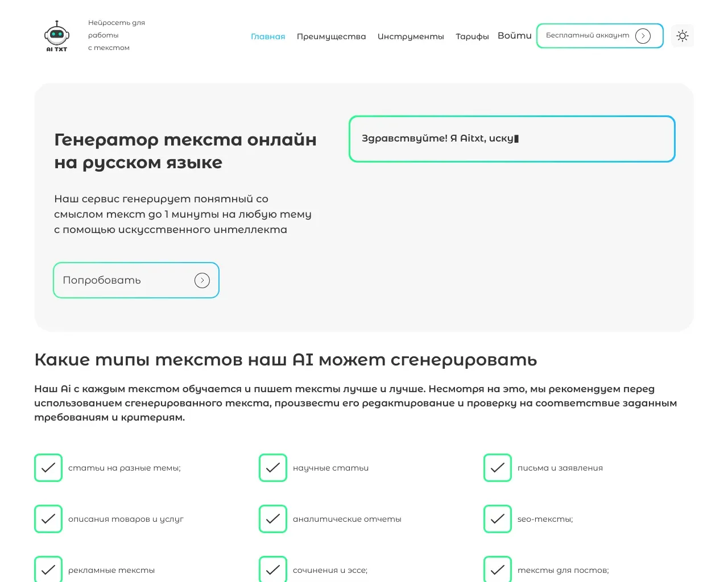This screenshot has height=582, width=728.
Task: Click the AI TXT robot logo
Action: (x=57, y=36)
